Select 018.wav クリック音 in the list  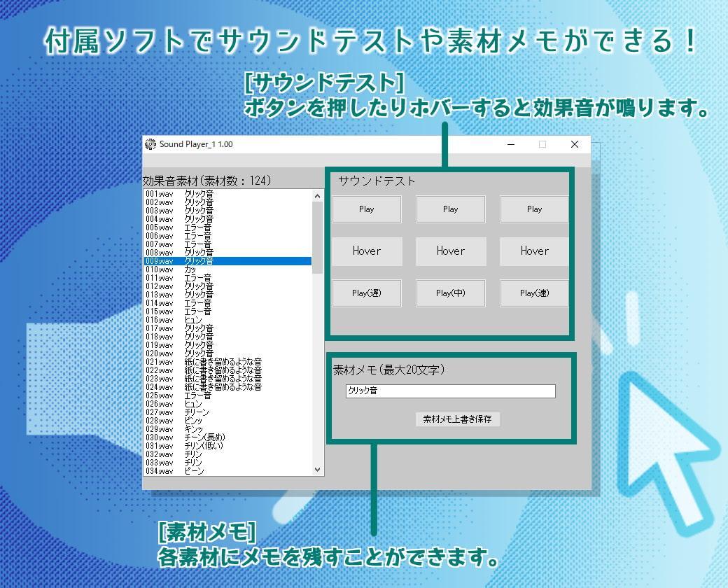(227, 336)
